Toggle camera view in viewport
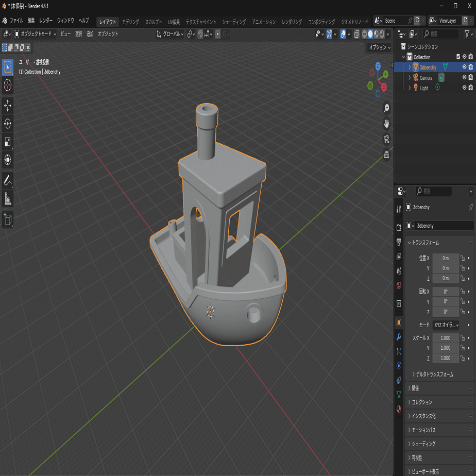 pos(386,139)
